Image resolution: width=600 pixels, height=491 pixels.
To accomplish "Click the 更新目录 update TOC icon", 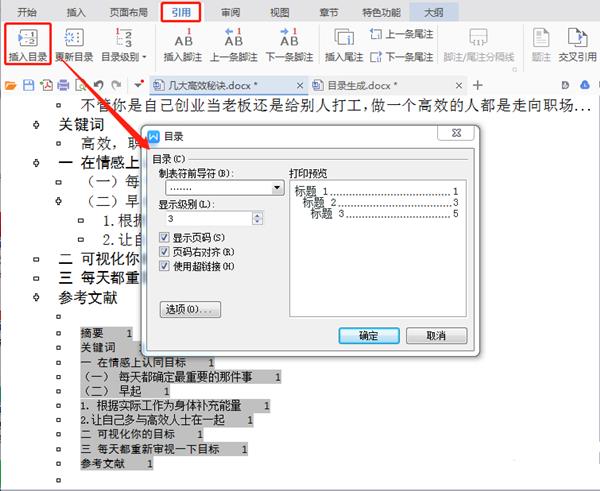I will (74, 38).
